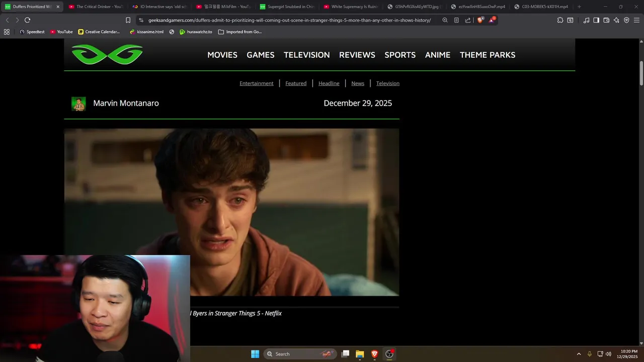The image size is (644, 362).
Task: Open the hurawatchz.to bookmark
Action: (196, 32)
